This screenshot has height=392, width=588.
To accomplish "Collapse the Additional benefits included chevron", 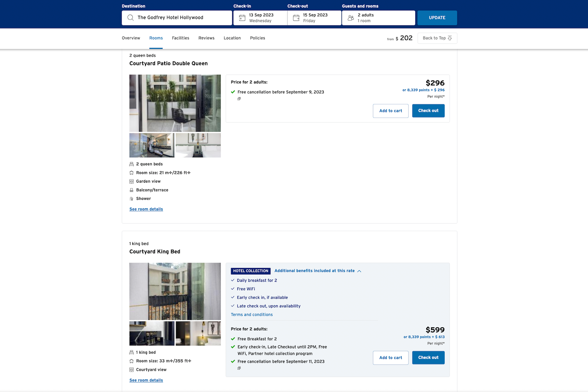I will (x=359, y=271).
